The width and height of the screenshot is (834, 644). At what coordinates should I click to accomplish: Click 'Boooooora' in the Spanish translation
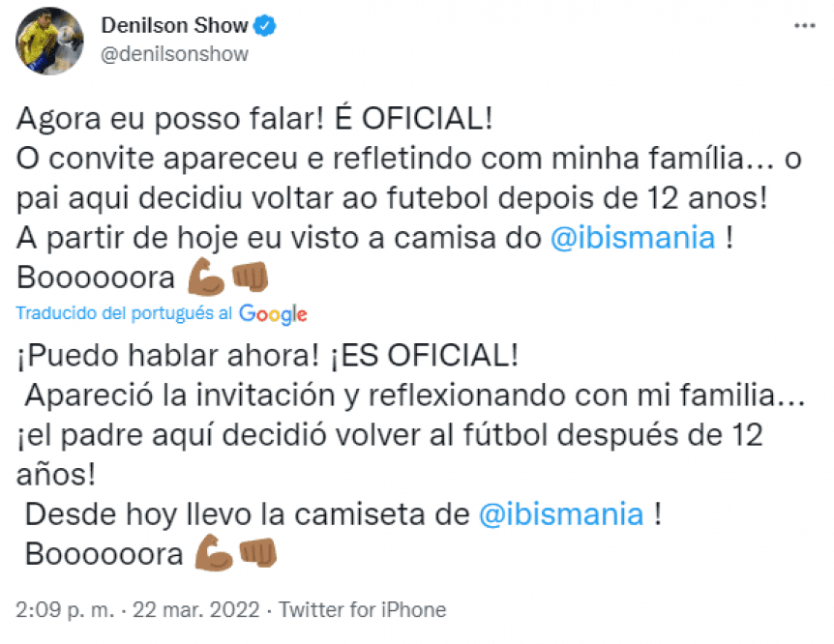point(104,554)
